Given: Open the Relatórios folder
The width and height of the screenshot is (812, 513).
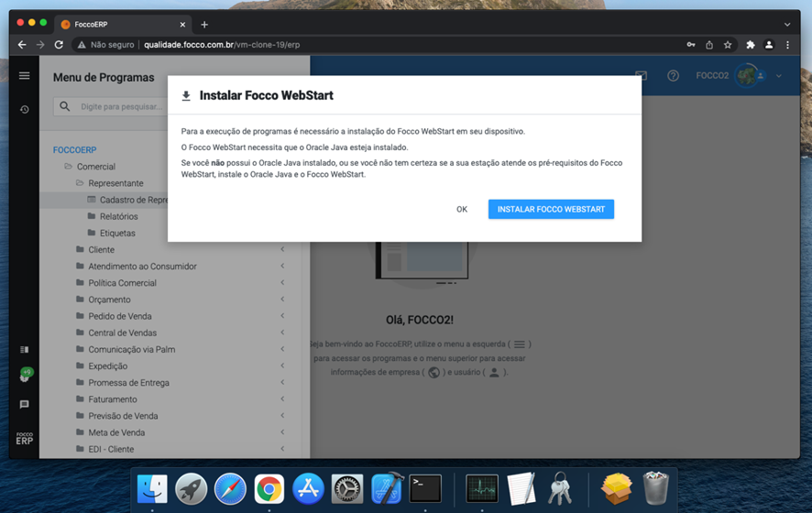Looking at the screenshot, I should 113,216.
